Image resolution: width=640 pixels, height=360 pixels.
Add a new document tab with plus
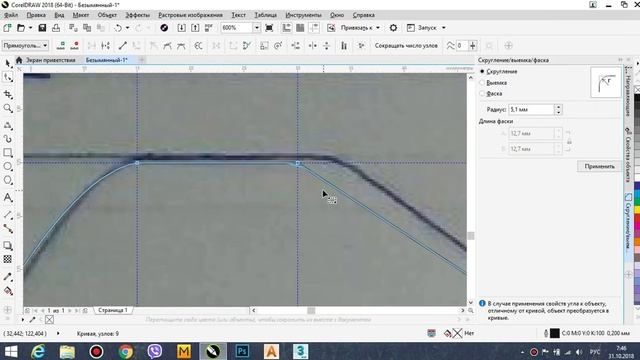142,60
